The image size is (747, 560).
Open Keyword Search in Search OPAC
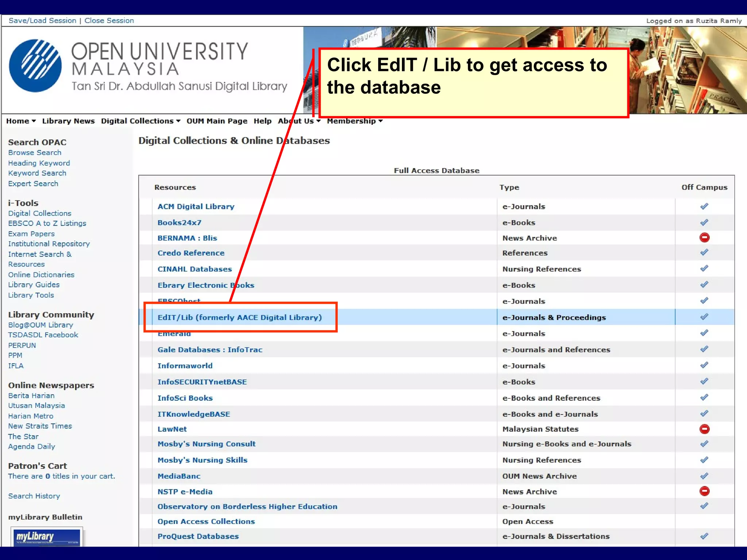coord(37,173)
